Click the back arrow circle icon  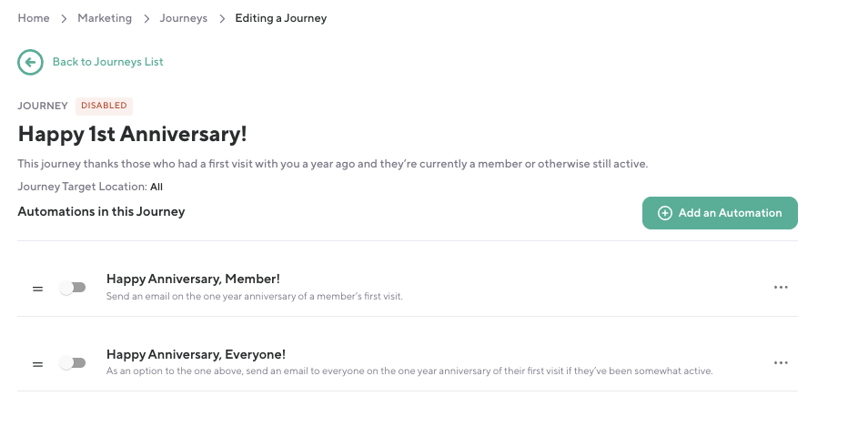pyautogui.click(x=30, y=62)
